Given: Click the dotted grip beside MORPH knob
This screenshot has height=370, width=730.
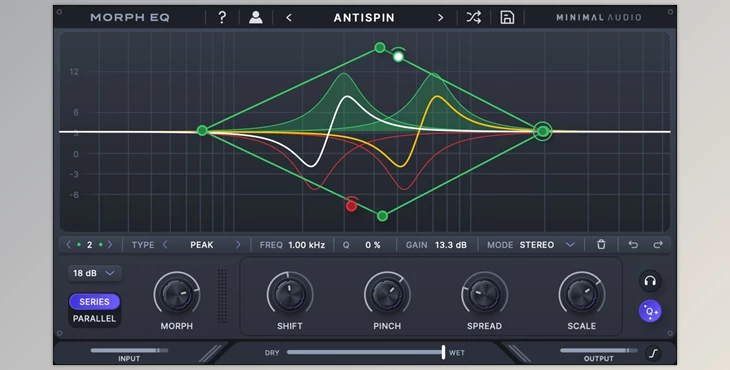Looking at the screenshot, I should (x=223, y=296).
